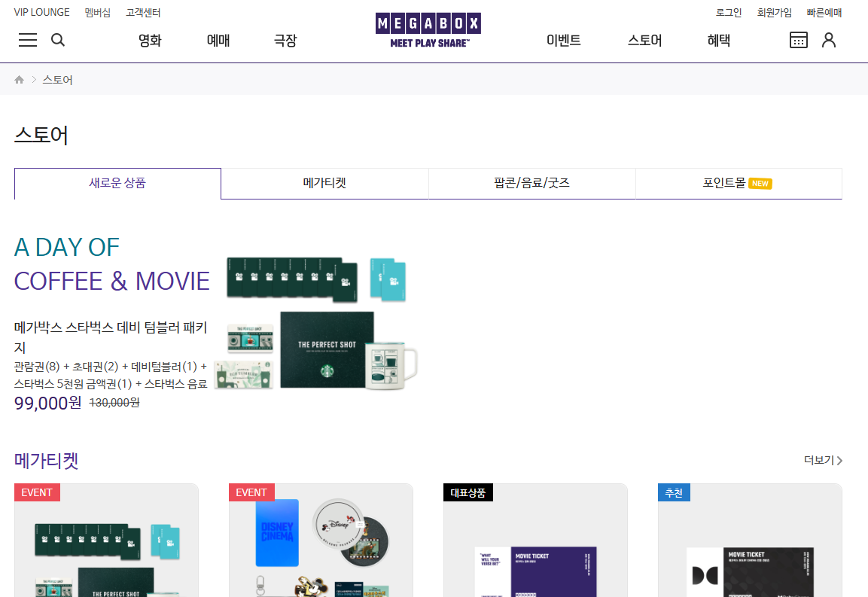This screenshot has width=868, height=597.
Task: Click the 메가티켓 section heading
Action: click(x=47, y=461)
